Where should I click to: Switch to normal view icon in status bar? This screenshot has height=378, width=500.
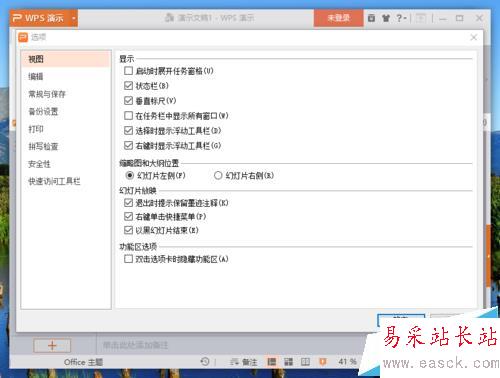(272, 361)
